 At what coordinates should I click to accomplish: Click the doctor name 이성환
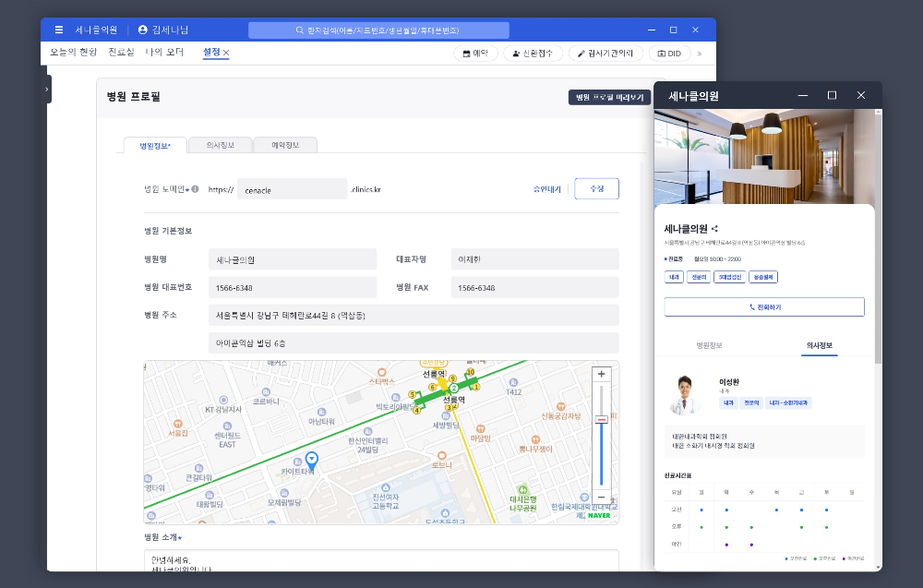pos(729,382)
